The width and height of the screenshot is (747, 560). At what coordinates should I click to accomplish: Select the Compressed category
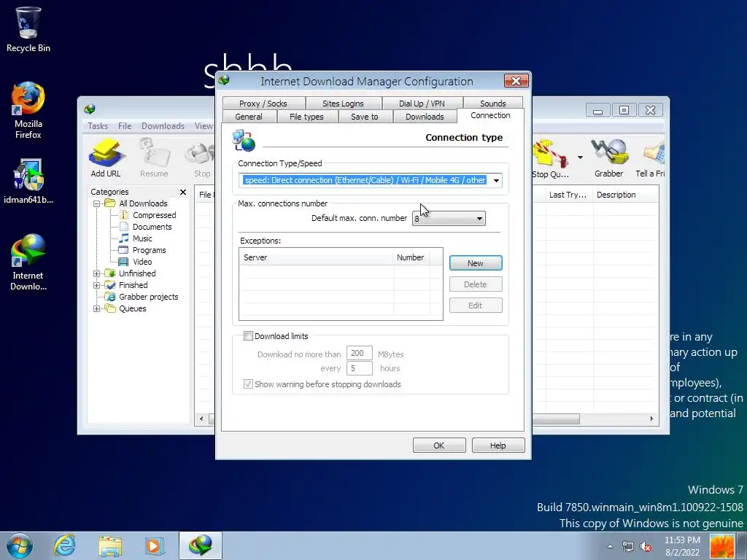coord(155,215)
